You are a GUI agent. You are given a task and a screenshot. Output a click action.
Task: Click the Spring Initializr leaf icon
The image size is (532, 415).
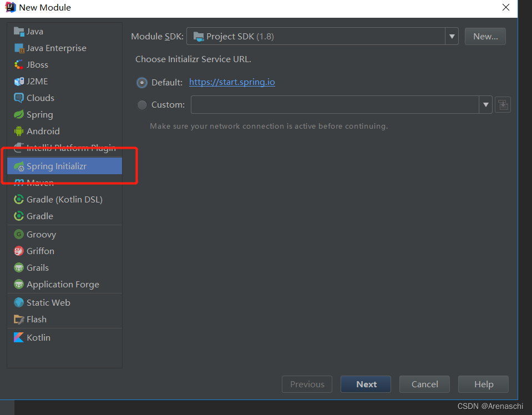[x=19, y=166]
